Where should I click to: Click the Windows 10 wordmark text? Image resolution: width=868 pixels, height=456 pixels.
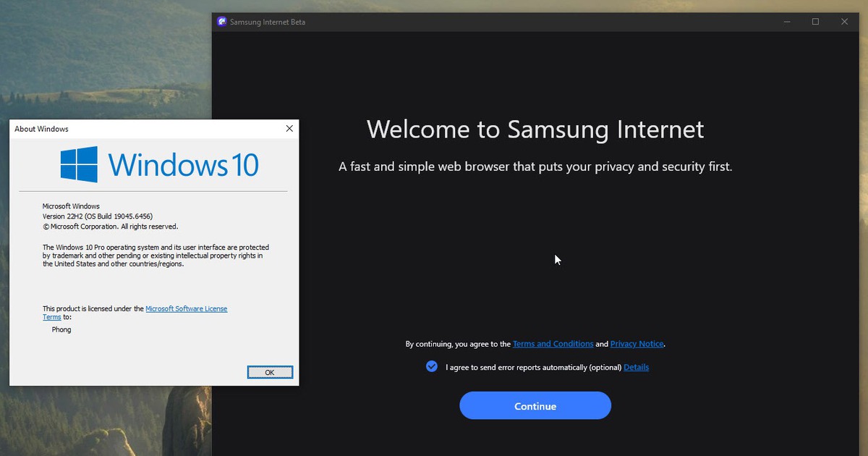pyautogui.click(x=183, y=164)
